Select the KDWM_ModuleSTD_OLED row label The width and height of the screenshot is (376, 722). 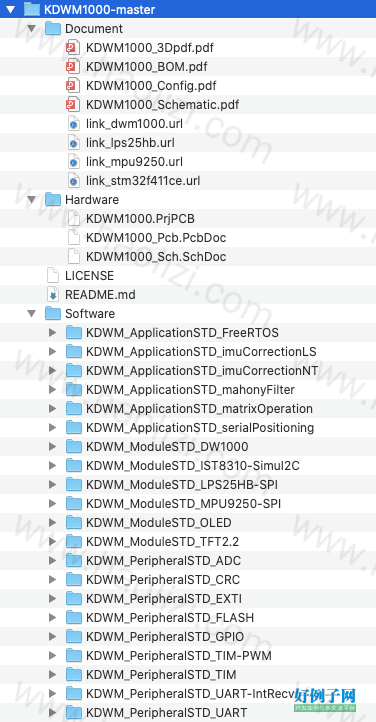point(159,523)
